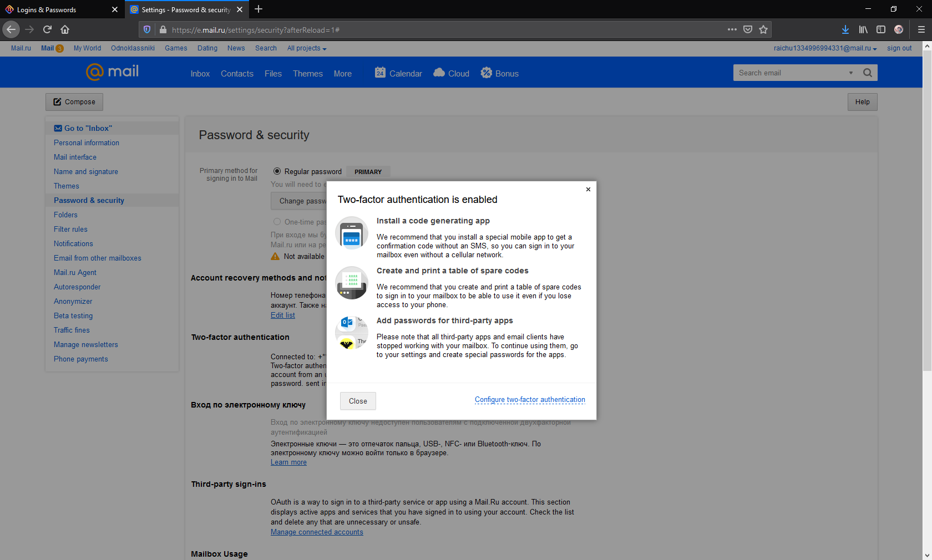Screen dimensions: 932x560
Task: Open Email from other mailboxes settings
Action: 98,258
